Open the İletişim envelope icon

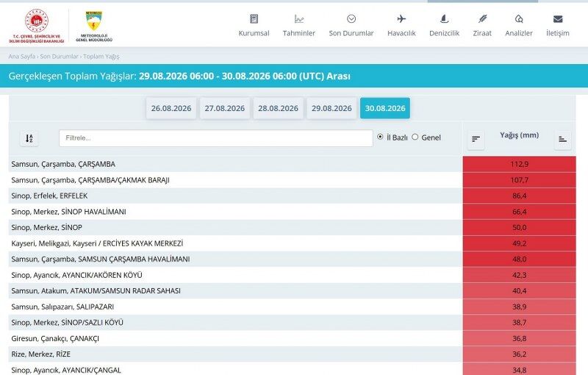558,19
